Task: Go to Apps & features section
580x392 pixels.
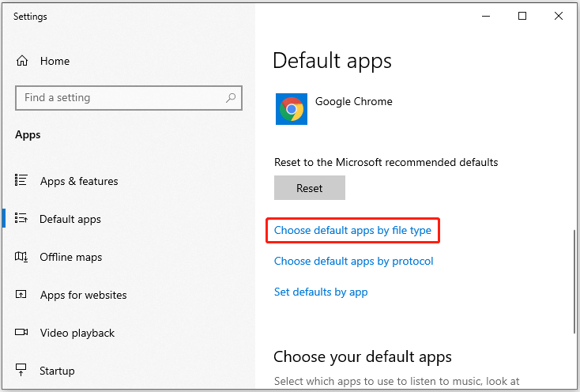Action: 79,181
